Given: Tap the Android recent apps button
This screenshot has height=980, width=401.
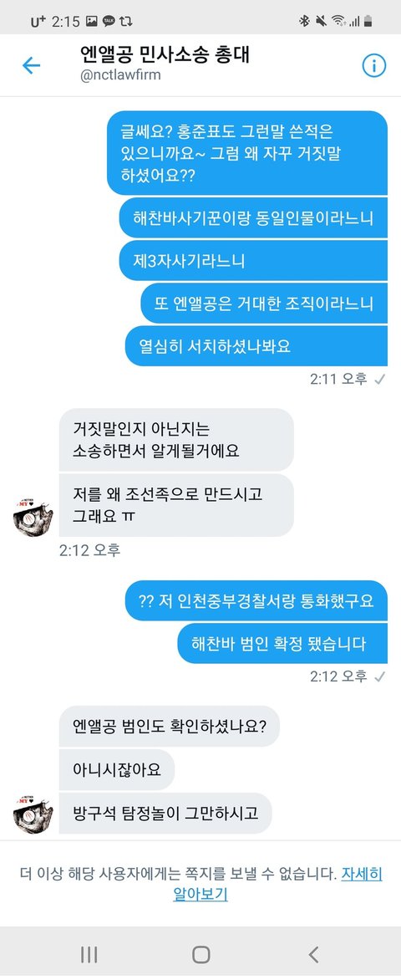Looking at the screenshot, I should point(89,954).
